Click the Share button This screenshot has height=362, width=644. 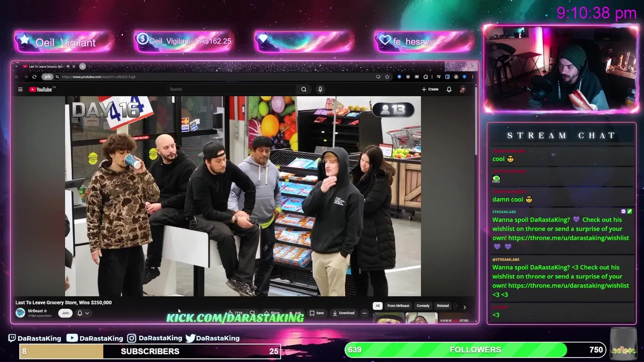pyautogui.click(x=272, y=313)
